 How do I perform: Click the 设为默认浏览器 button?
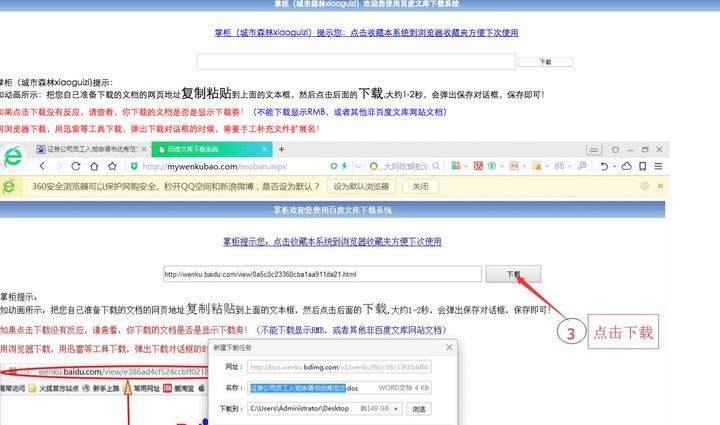(361, 186)
